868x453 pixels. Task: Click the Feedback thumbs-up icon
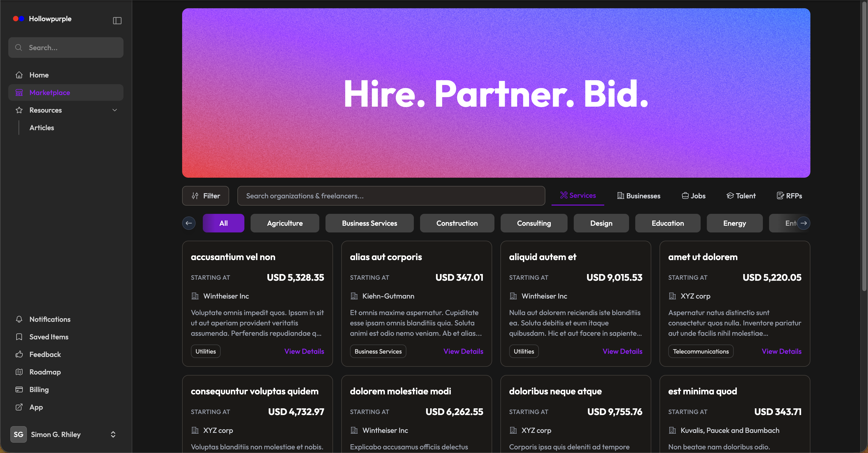click(x=19, y=354)
